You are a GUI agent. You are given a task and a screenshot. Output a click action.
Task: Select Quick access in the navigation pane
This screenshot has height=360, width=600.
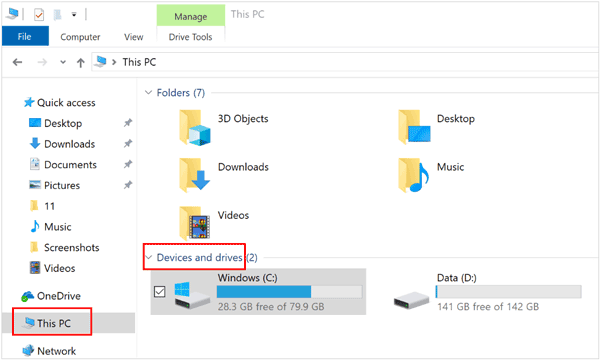tap(60, 103)
